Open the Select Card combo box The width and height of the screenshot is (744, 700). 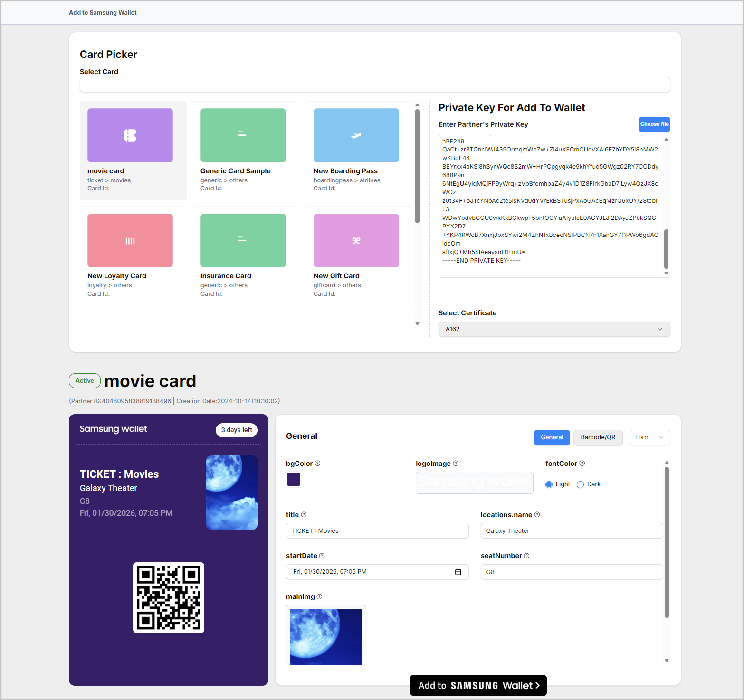pyautogui.click(x=374, y=85)
